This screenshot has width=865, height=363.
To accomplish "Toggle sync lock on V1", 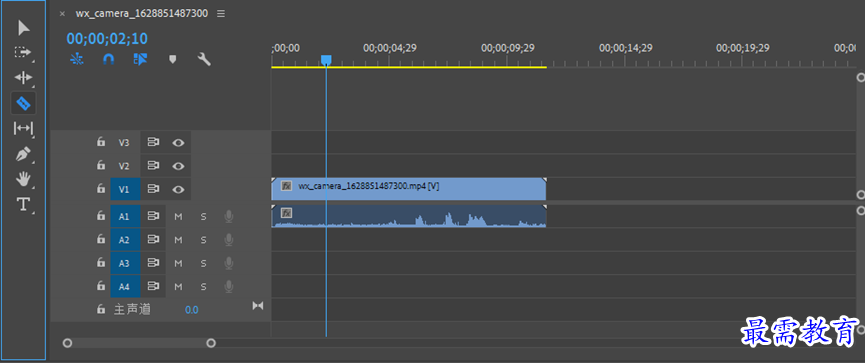I will (x=153, y=189).
